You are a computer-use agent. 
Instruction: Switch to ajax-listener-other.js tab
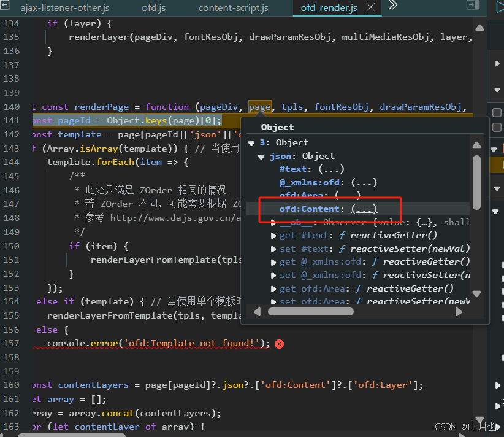(x=65, y=8)
